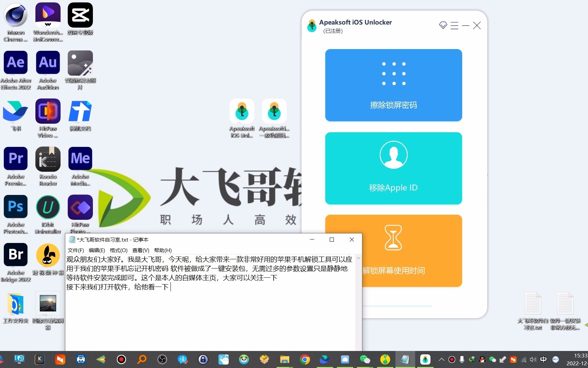588x368 pixels.
Task: Open the 帮助(H) menu in Notepad
Action: click(164, 250)
